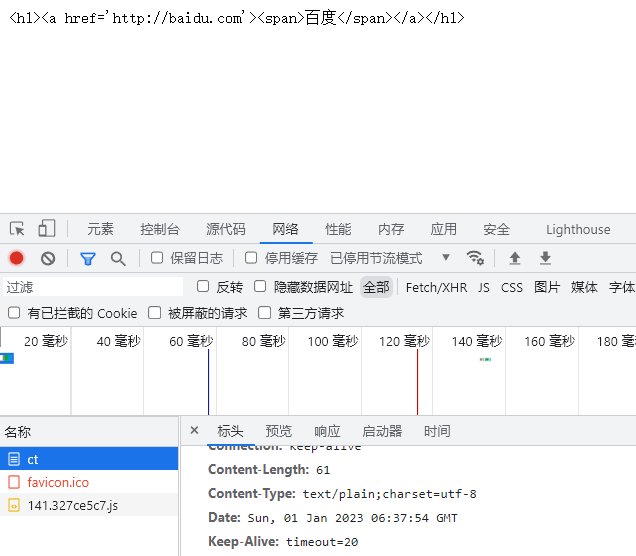The image size is (636, 556).
Task: Close the request details pane
Action: coord(194,431)
